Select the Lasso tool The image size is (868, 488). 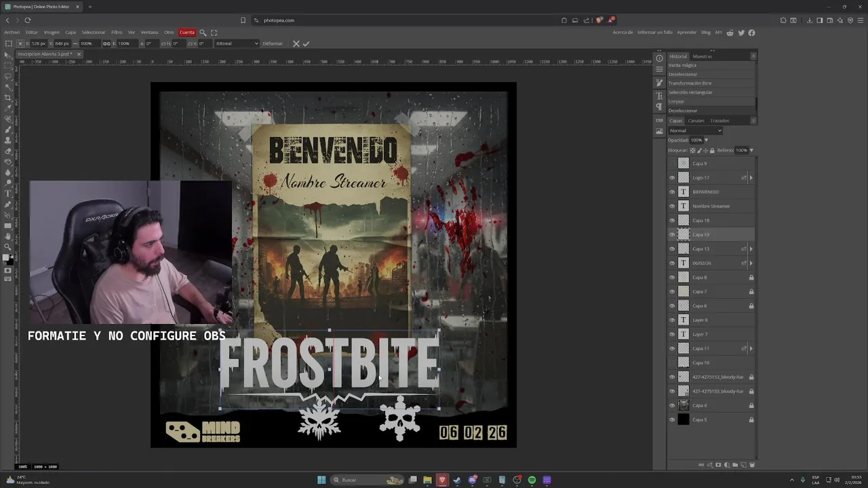pos(8,77)
